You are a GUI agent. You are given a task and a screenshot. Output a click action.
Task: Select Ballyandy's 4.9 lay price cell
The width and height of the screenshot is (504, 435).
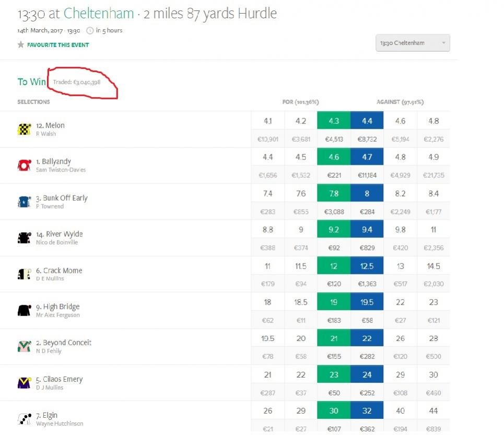pyautogui.click(x=433, y=157)
